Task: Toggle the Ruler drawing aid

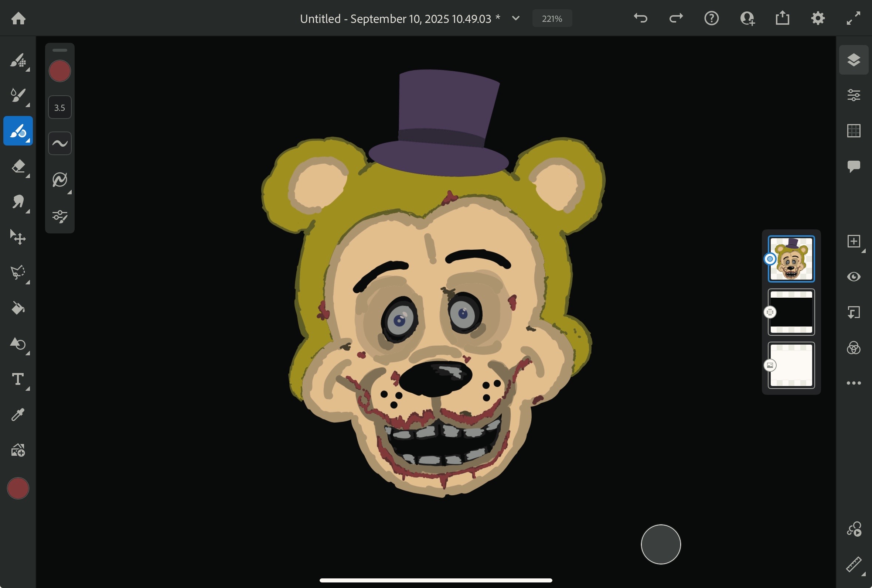Action: (854, 565)
